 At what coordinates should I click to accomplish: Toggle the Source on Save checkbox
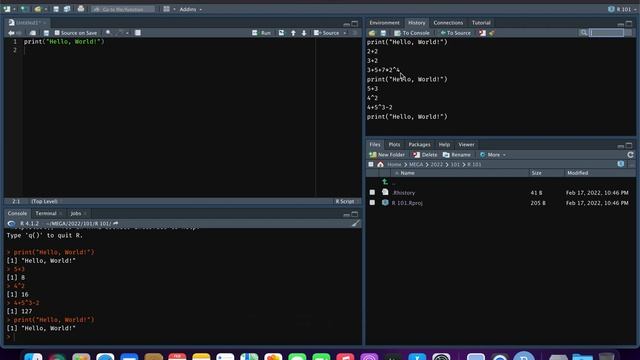pyautogui.click(x=57, y=33)
